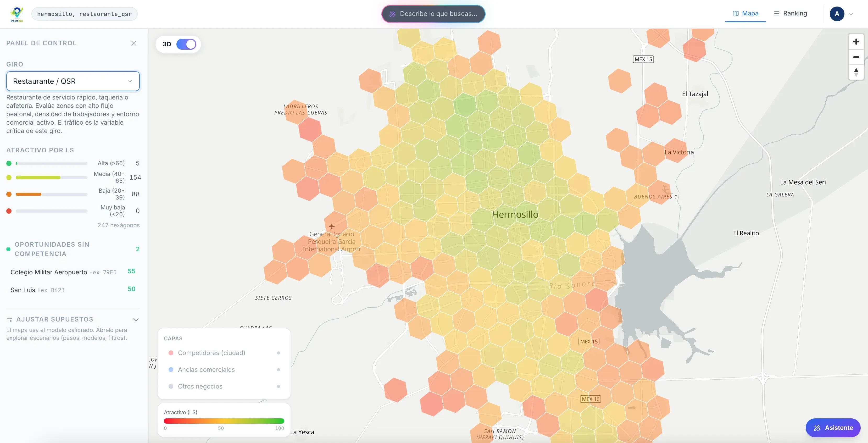Click the Describe lo que buscas field
This screenshot has width=868, height=443.
coord(433,14)
